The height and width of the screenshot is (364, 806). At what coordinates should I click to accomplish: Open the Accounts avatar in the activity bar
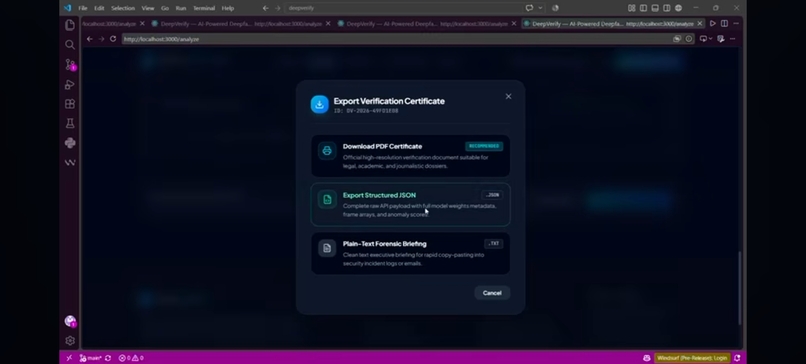pos(70,321)
